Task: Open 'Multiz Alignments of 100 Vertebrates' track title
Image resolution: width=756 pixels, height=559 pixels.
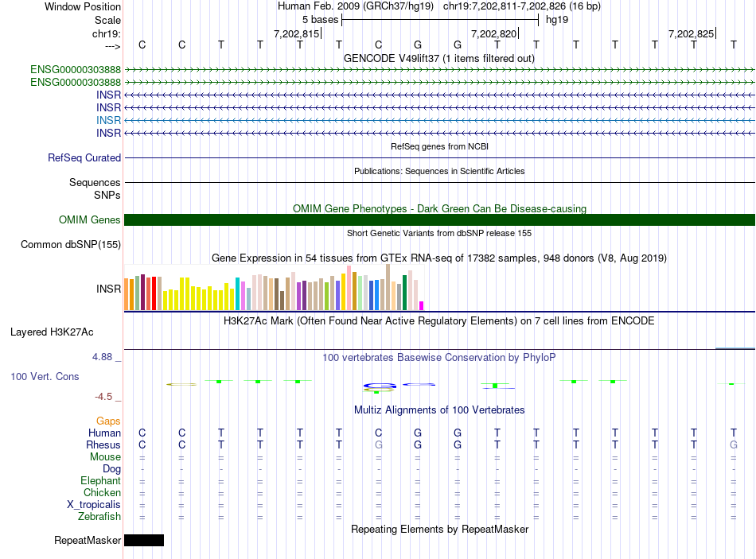Action: 439,410
